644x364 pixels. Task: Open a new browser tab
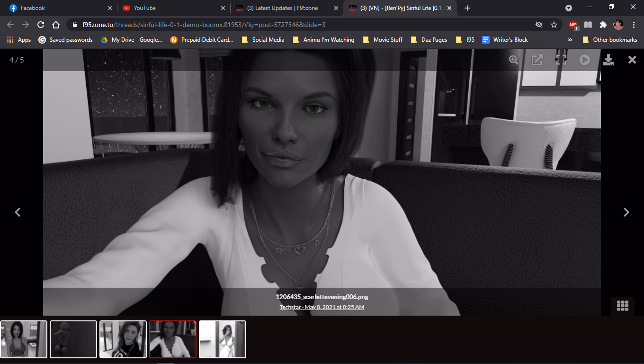point(467,8)
